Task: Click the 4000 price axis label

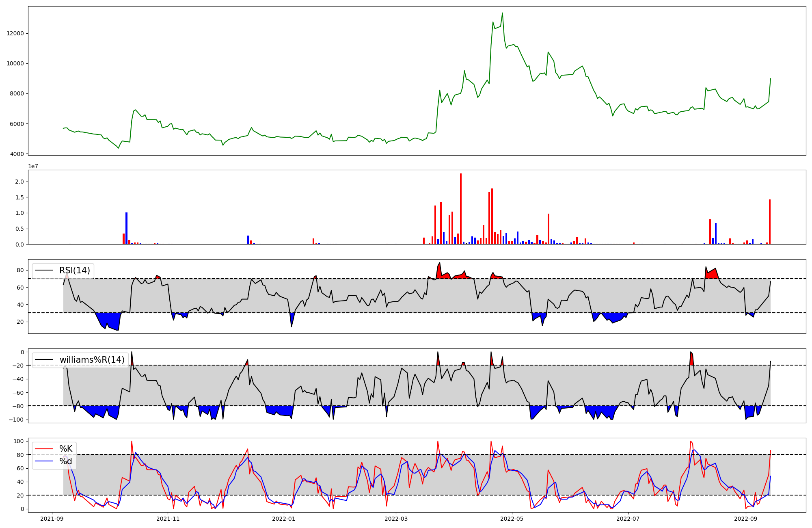Action: tap(17, 154)
